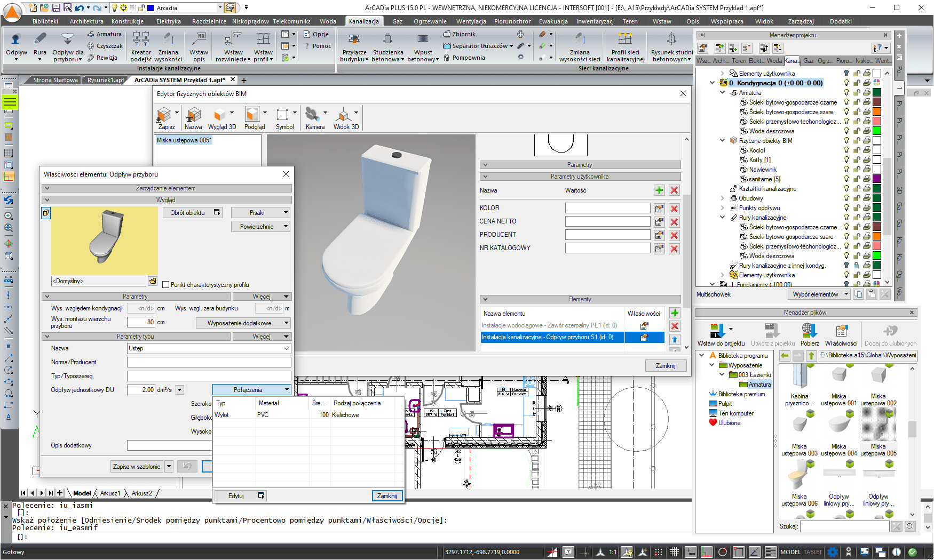Enable Punkt charakterystyczny profilu checkbox
Image resolution: width=934 pixels, height=560 pixels.
click(166, 285)
